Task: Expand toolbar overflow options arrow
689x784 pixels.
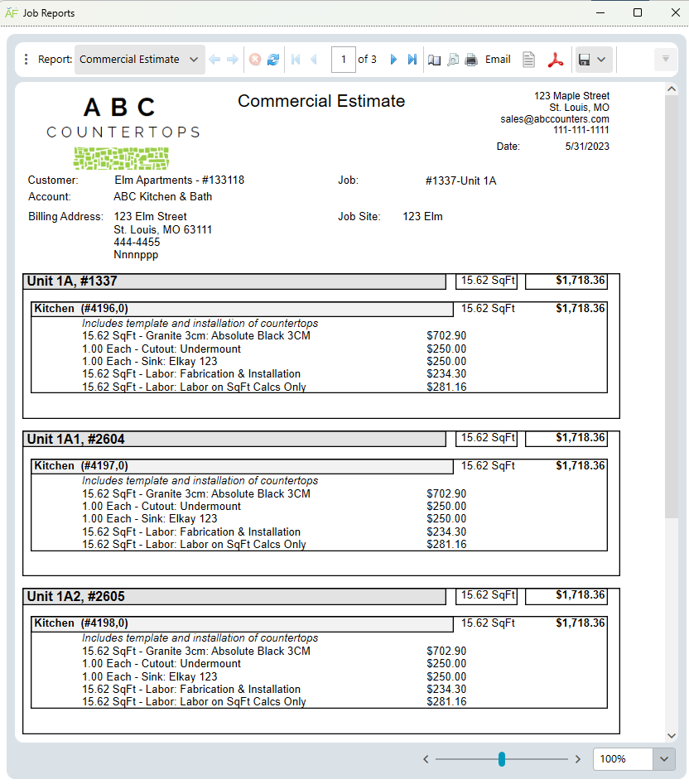Action: coord(666,59)
